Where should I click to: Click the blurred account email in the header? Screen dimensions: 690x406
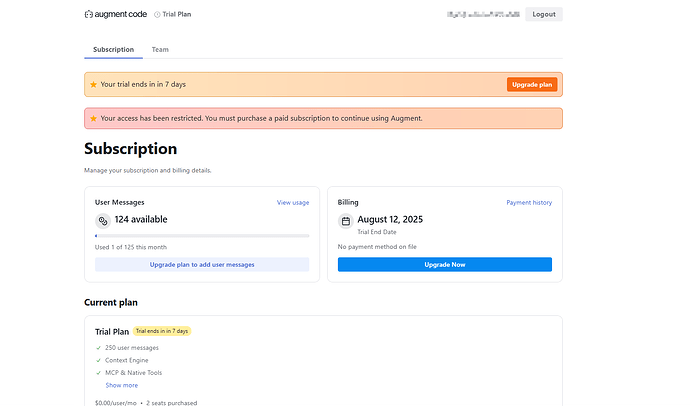pyautogui.click(x=483, y=15)
